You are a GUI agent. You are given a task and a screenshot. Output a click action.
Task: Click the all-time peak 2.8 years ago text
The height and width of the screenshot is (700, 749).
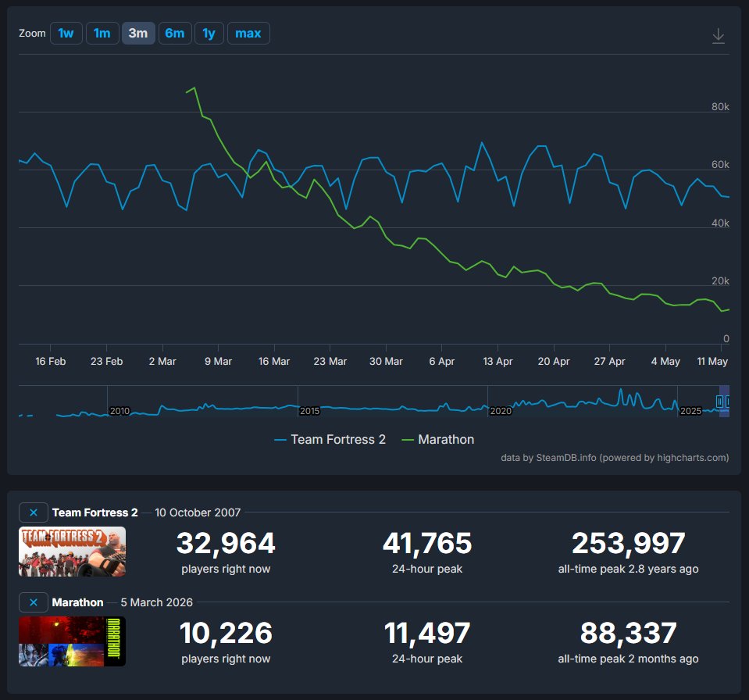click(628, 569)
